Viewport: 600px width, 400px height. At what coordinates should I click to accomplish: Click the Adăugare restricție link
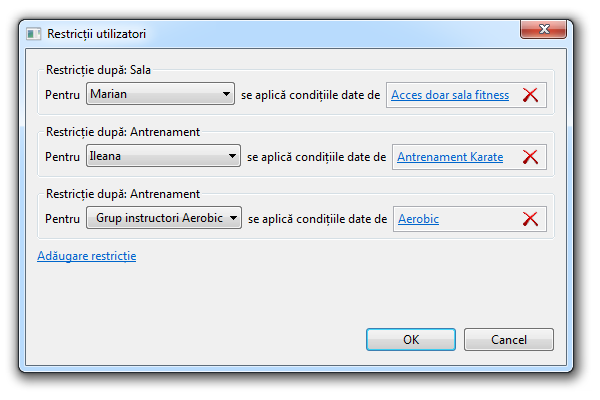pos(86,256)
